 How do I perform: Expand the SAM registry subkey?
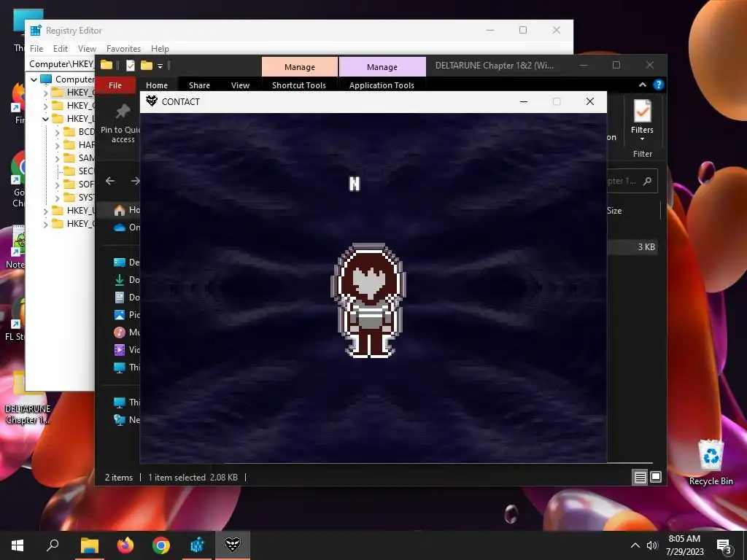point(57,158)
